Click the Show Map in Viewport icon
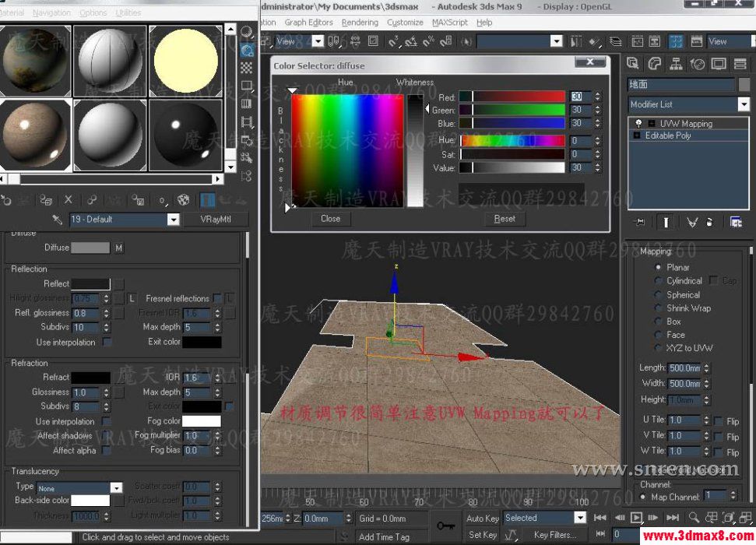756x545 pixels. pyautogui.click(x=184, y=200)
